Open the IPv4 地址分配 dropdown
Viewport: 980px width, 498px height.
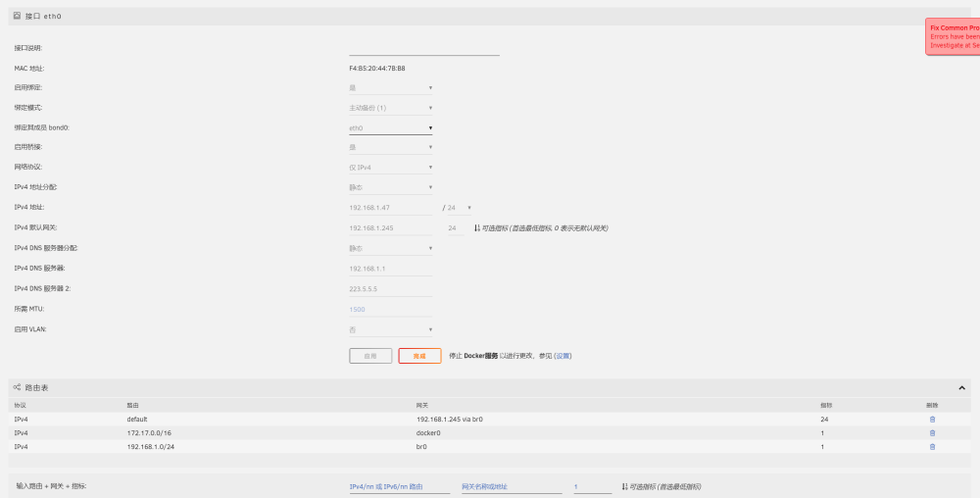click(391, 187)
